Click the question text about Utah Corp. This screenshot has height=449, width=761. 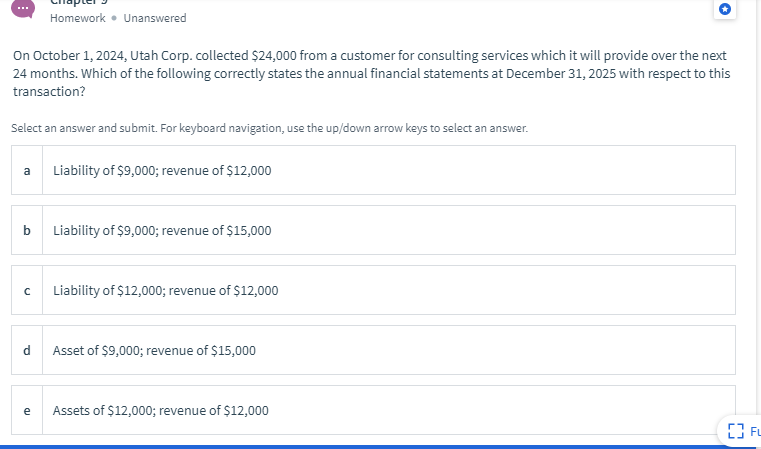click(372, 73)
